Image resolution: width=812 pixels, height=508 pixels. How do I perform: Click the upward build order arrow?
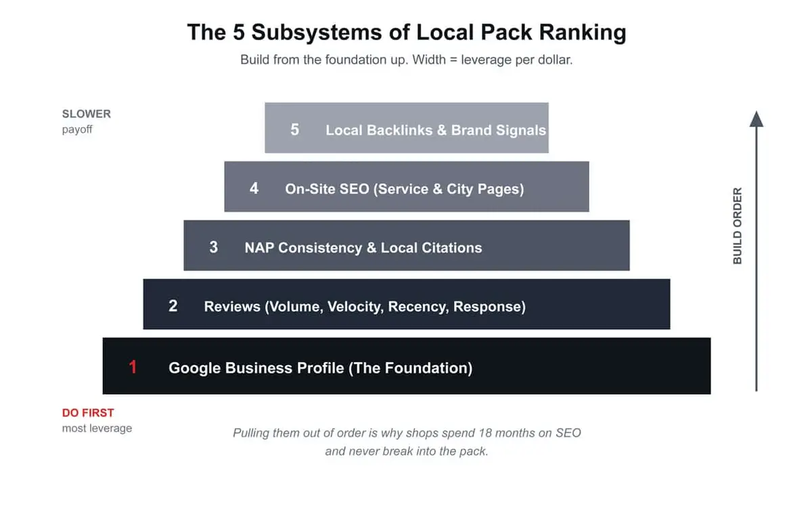(757, 251)
